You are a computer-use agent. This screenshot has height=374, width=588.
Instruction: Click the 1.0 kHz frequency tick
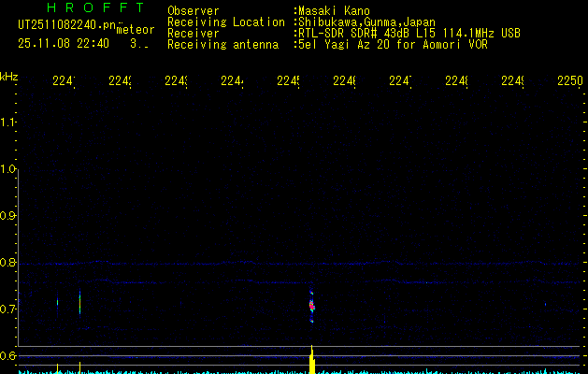[x=9, y=169]
